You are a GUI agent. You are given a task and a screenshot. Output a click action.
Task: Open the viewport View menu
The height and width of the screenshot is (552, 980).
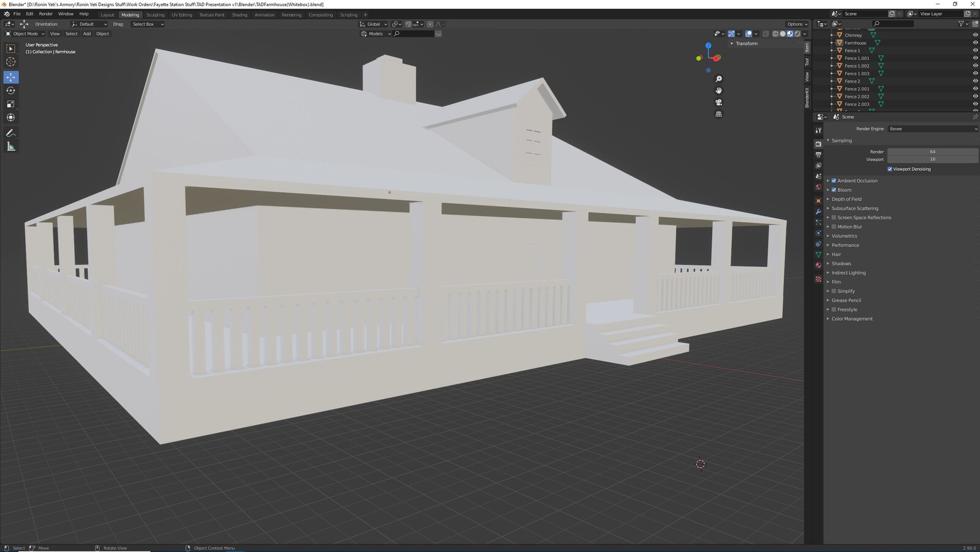[x=55, y=34]
